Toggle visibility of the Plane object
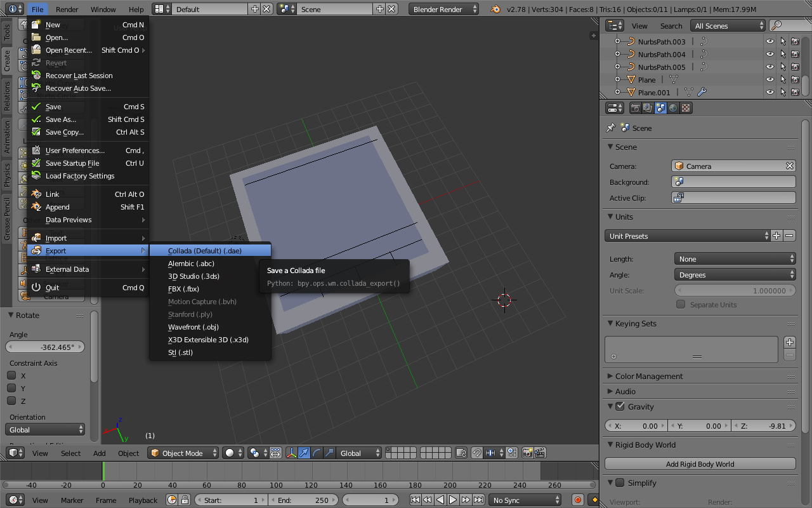Viewport: 812px width, 508px height. pyautogui.click(x=769, y=79)
